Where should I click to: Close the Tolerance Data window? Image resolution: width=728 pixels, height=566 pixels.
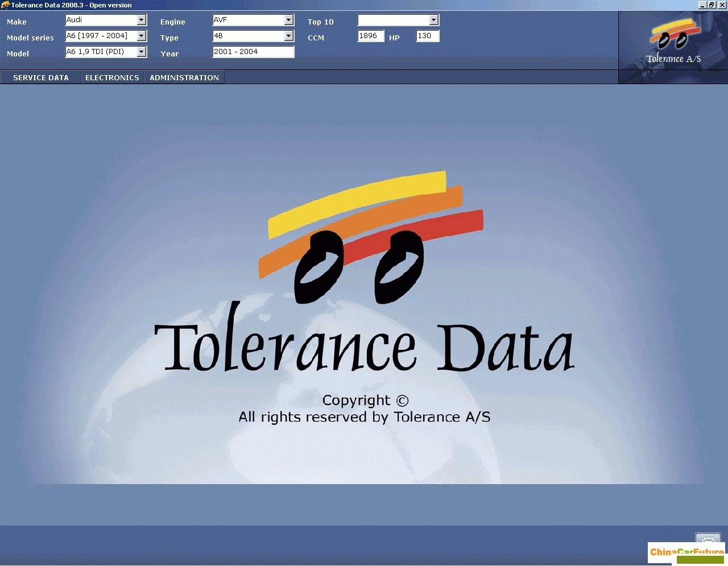pyautogui.click(x=721, y=5)
